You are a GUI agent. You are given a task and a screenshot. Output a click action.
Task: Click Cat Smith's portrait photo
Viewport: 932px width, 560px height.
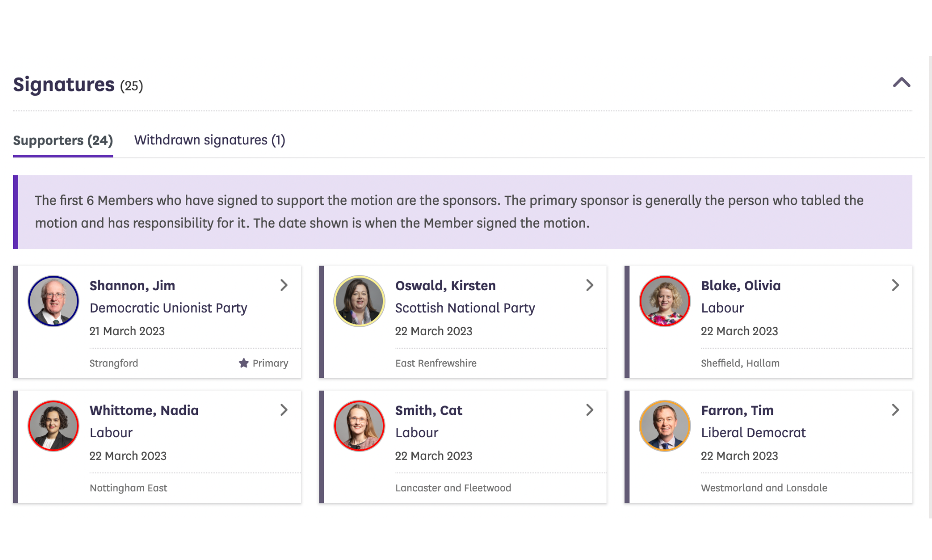(359, 426)
